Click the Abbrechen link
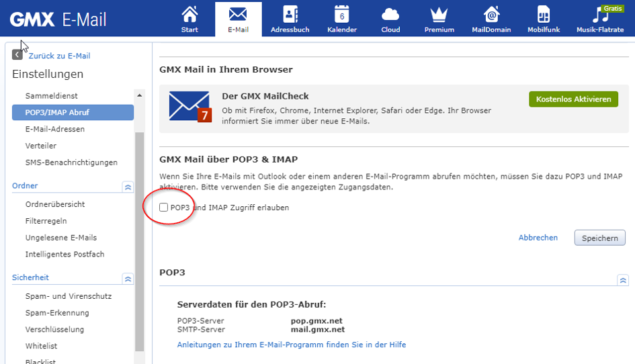The width and height of the screenshot is (635, 364). (538, 238)
